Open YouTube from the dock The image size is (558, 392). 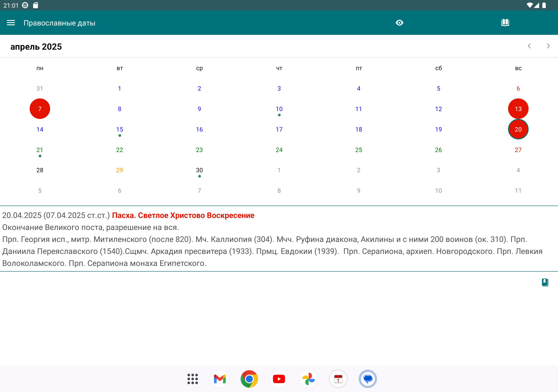point(279,379)
